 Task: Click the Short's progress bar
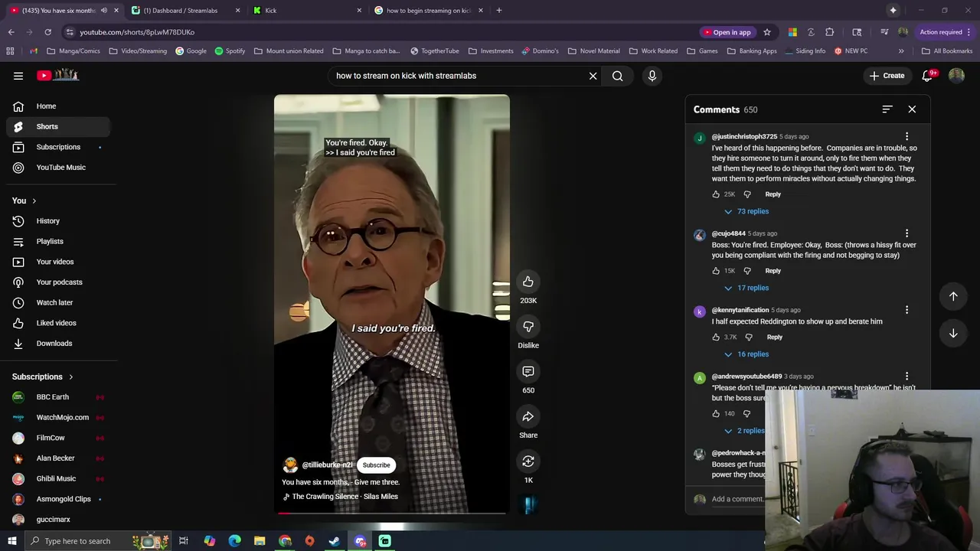pyautogui.click(x=391, y=513)
